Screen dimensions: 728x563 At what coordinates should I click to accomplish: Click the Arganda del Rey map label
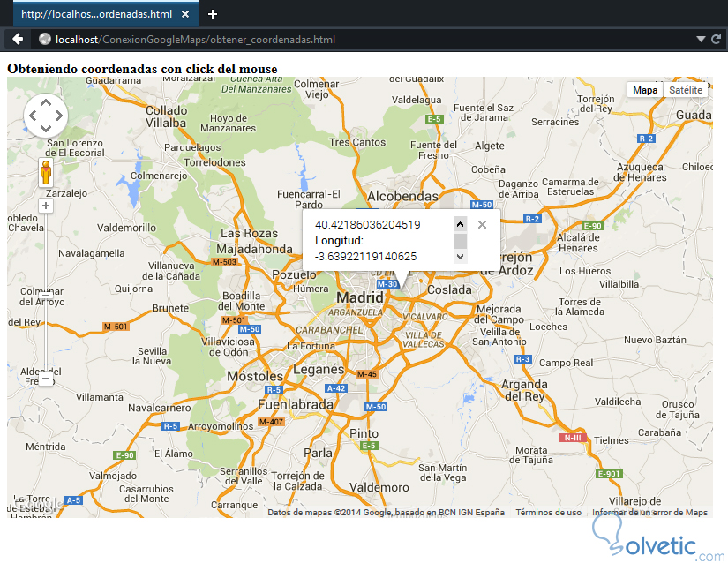(x=524, y=390)
